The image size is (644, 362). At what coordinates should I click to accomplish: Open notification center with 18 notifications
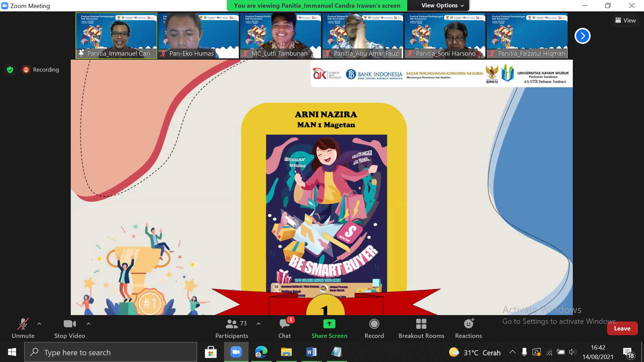point(629,353)
